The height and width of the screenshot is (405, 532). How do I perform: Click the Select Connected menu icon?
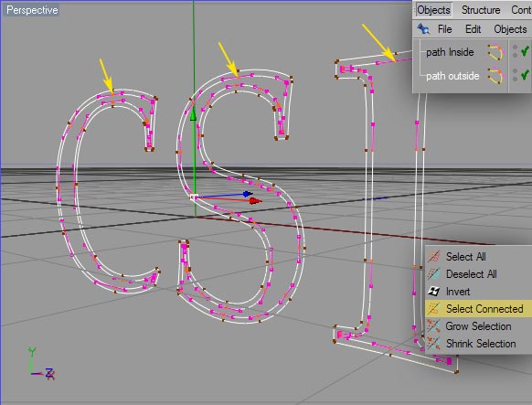pyautogui.click(x=434, y=309)
